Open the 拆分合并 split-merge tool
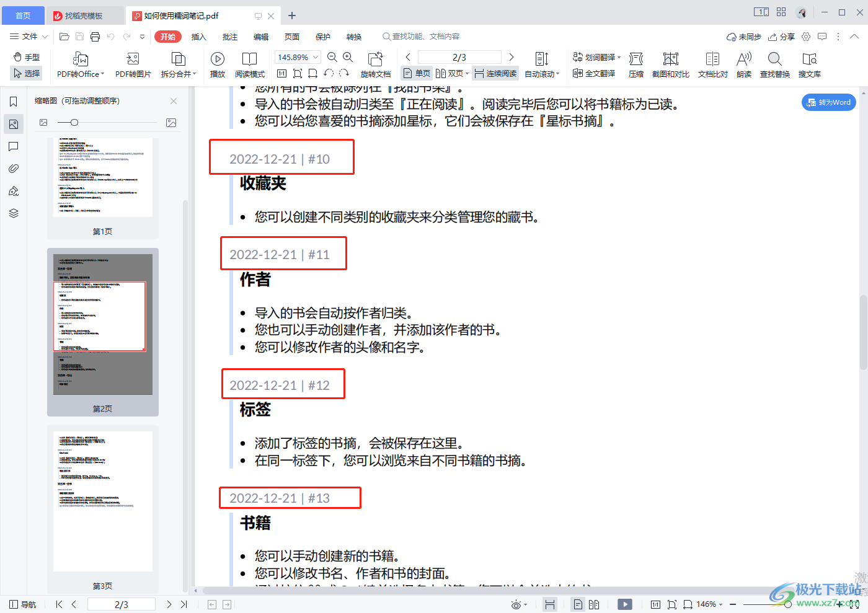Viewport: 868px width, 613px height. pos(179,65)
